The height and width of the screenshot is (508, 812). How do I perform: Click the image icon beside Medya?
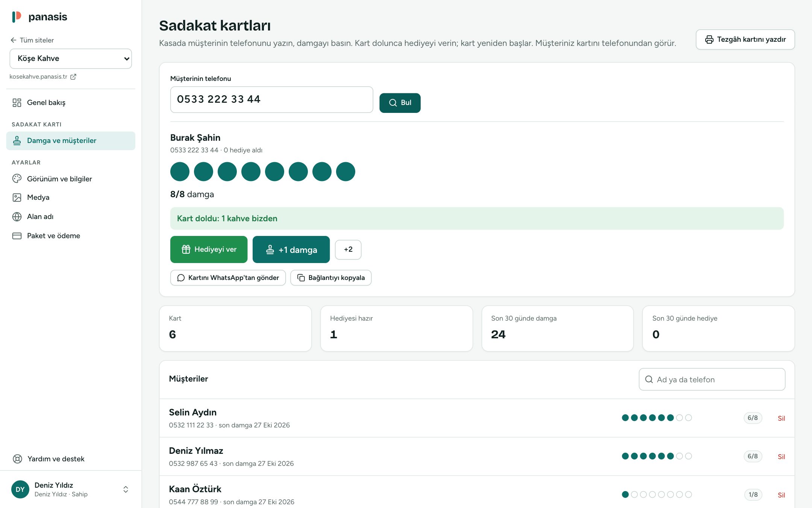click(x=17, y=198)
